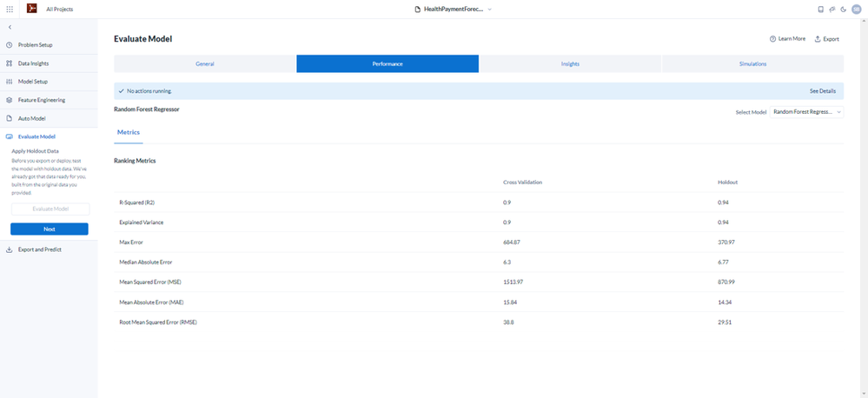
Task: Open Data Insights in the sidebar
Action: [x=33, y=63]
